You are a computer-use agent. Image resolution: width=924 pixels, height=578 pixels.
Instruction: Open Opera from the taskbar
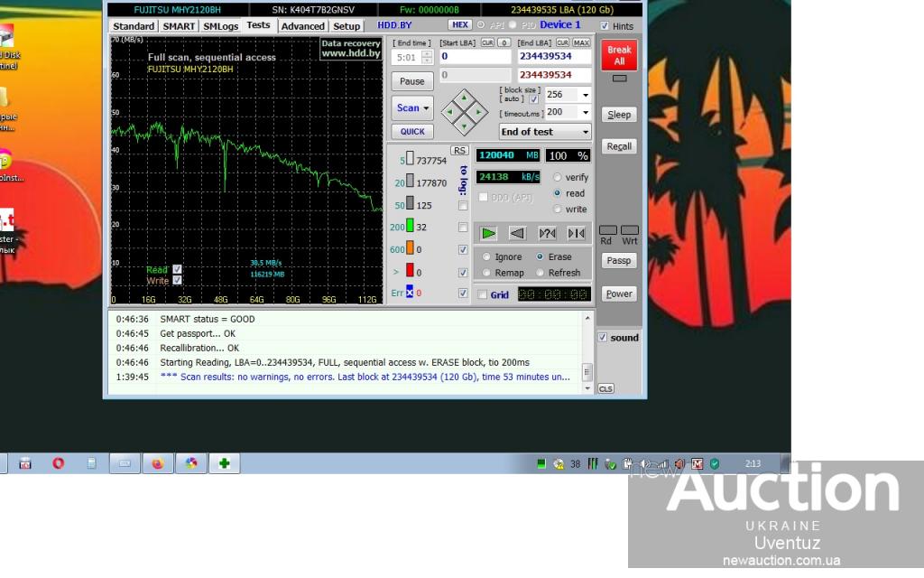[x=58, y=463]
